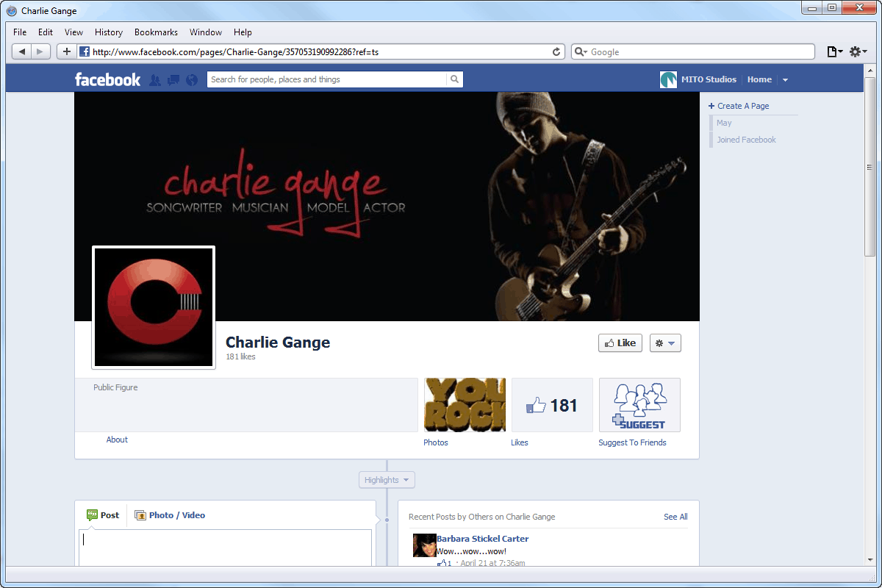Image resolution: width=882 pixels, height=588 pixels.
Task: Click the plus add-bookmark button
Action: [x=66, y=51]
